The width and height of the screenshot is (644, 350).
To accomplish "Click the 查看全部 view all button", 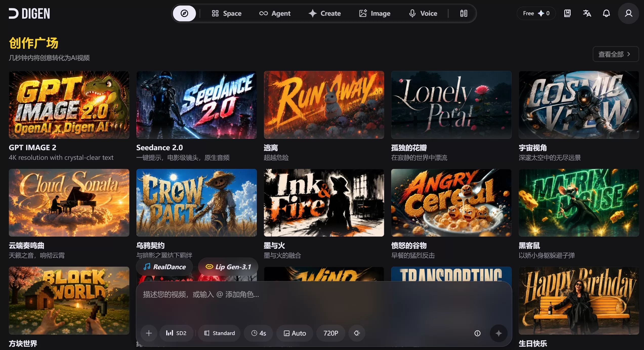I will [615, 54].
